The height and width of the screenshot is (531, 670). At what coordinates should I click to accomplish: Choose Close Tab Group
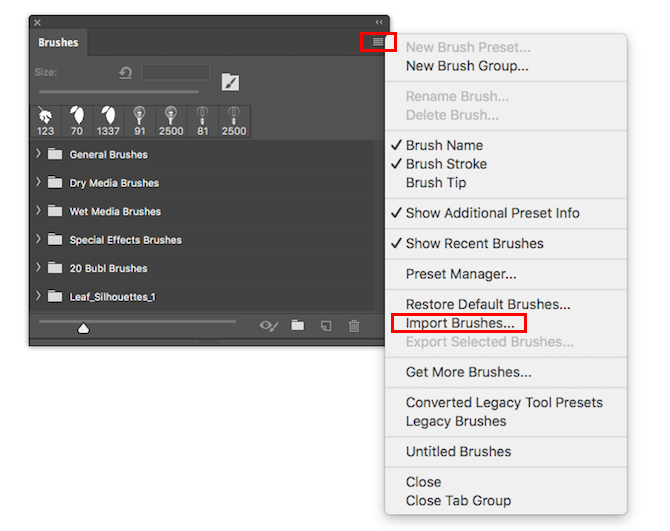tap(505, 501)
